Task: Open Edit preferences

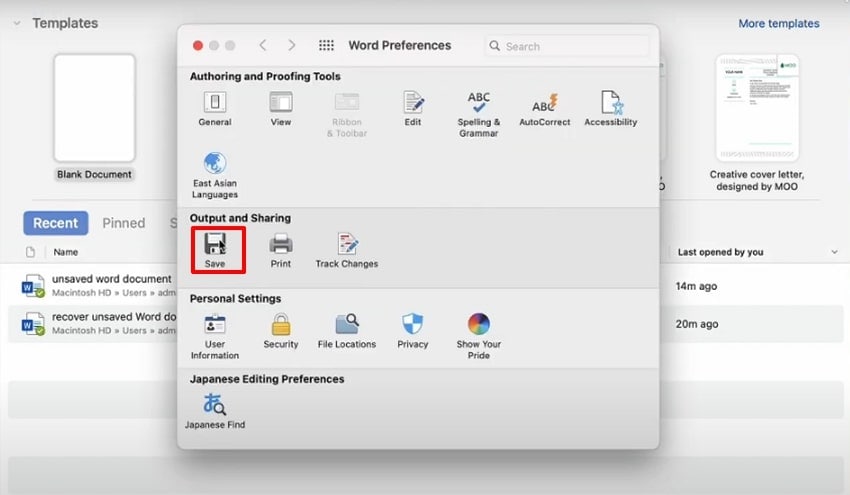Action: tap(413, 109)
